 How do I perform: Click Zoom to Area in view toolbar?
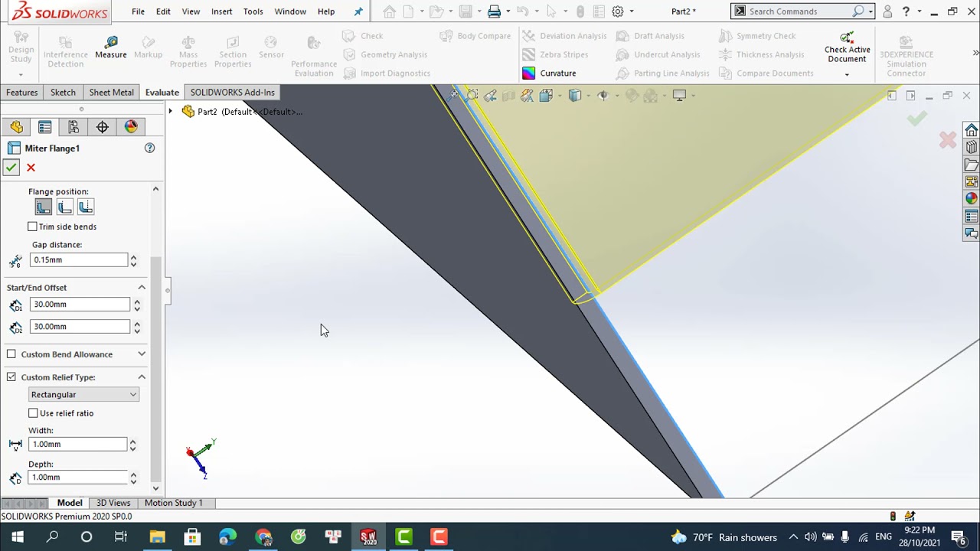click(472, 96)
